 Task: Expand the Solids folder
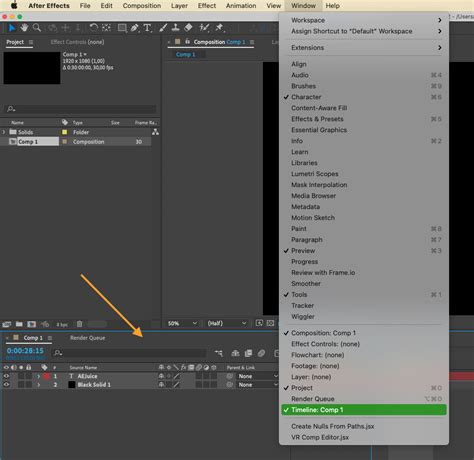4,132
